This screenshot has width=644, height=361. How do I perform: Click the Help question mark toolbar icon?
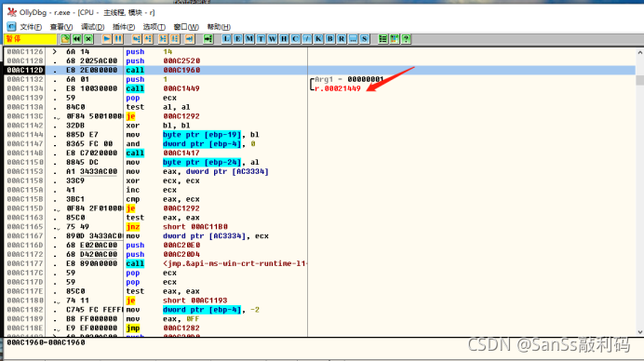(x=406, y=39)
